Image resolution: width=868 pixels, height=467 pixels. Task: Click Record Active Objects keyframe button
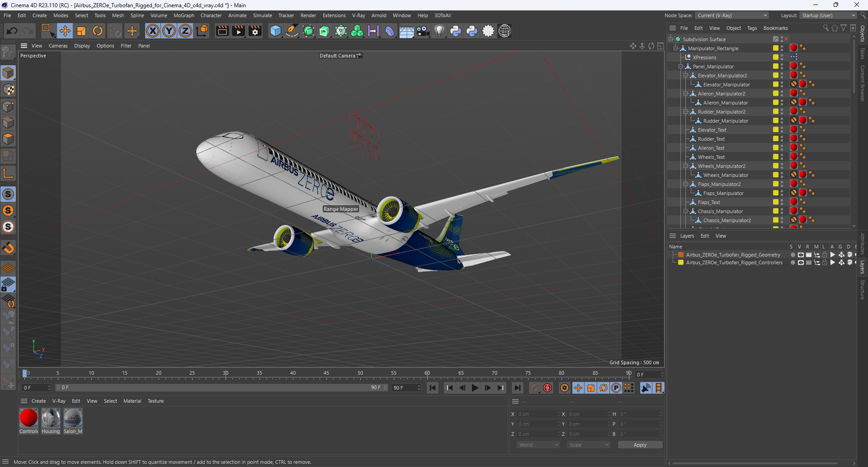point(535,388)
